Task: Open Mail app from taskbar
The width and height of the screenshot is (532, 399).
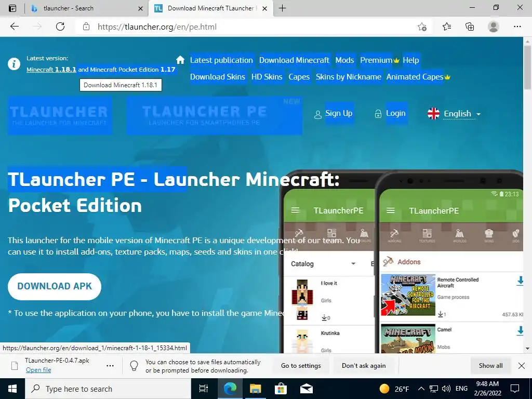Action: pyautogui.click(x=307, y=389)
